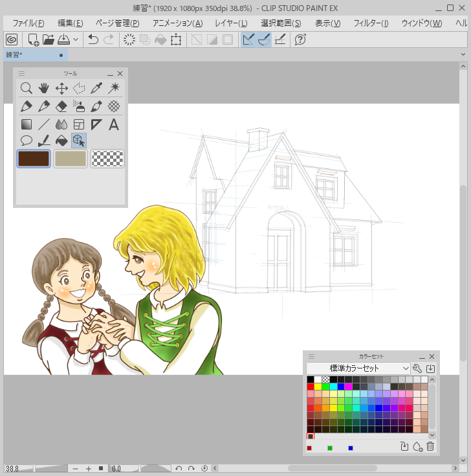Switch to the 練習* canvas tab
Screen dimensions: 471x476
click(35, 55)
